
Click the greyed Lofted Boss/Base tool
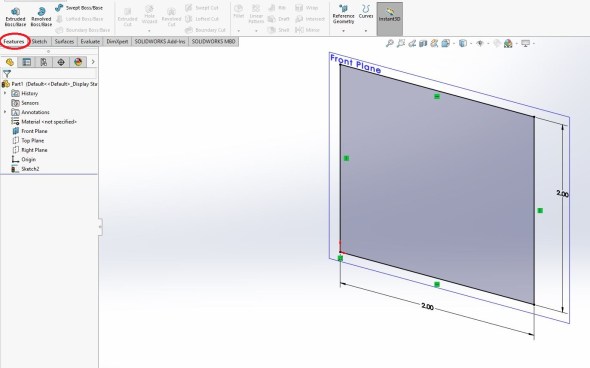click(79, 19)
